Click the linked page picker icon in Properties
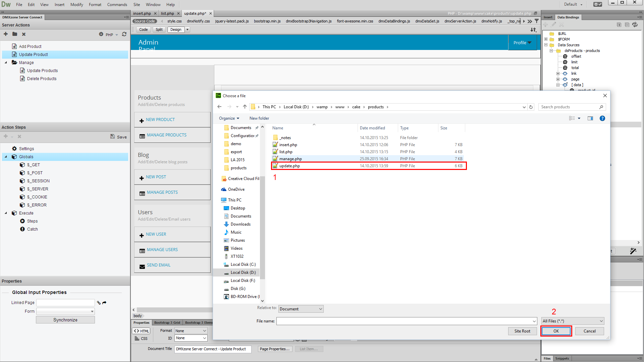Viewport: 644px width, 362px height. coord(99,303)
